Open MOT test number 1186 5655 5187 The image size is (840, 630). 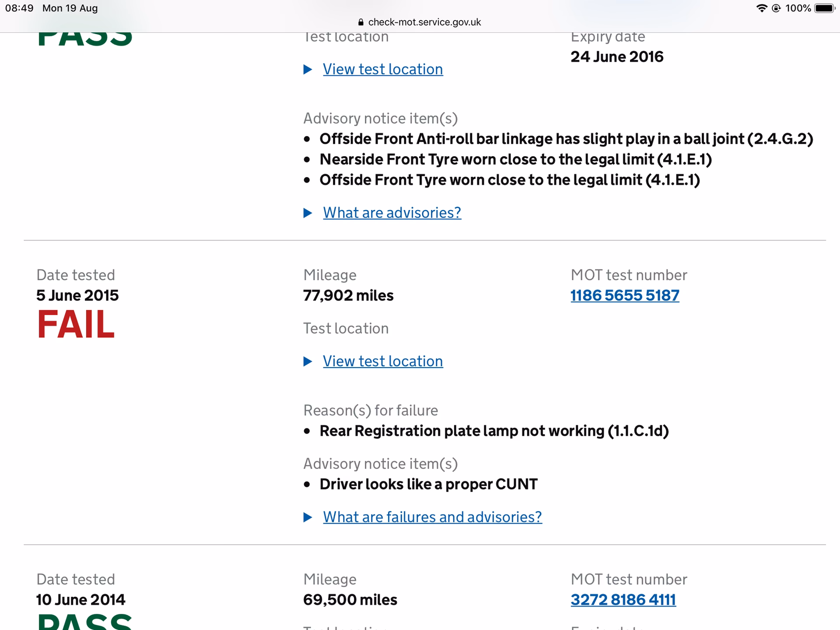tap(624, 295)
